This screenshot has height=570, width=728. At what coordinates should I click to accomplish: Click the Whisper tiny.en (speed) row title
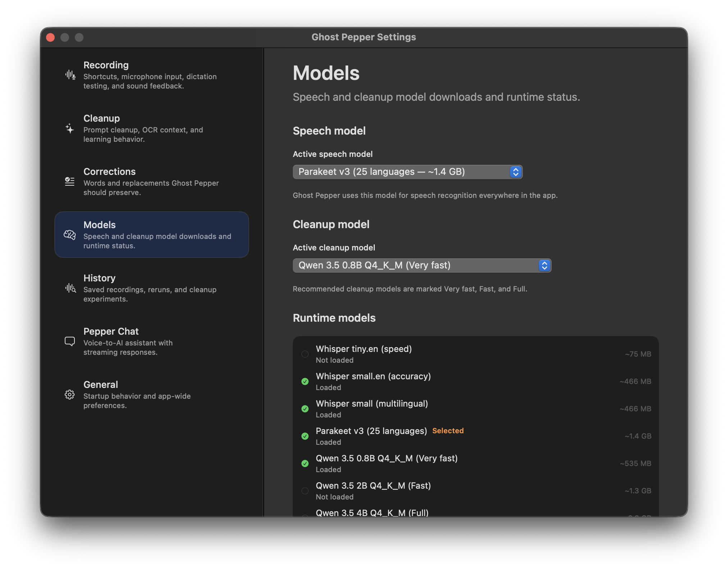tap(364, 349)
